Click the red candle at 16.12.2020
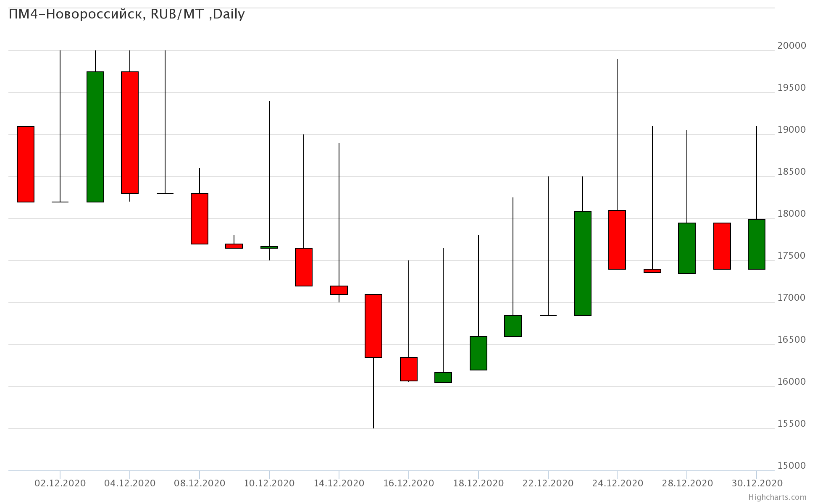The image size is (815, 504). (409, 369)
